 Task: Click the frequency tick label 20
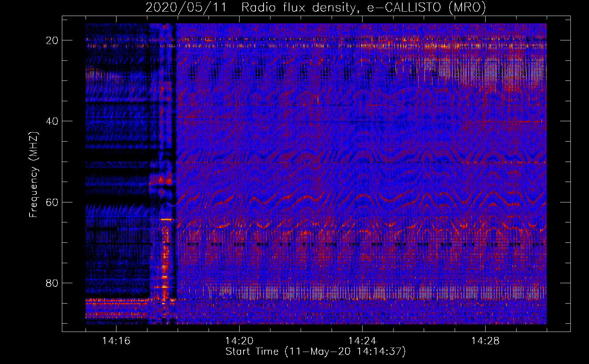[52, 40]
